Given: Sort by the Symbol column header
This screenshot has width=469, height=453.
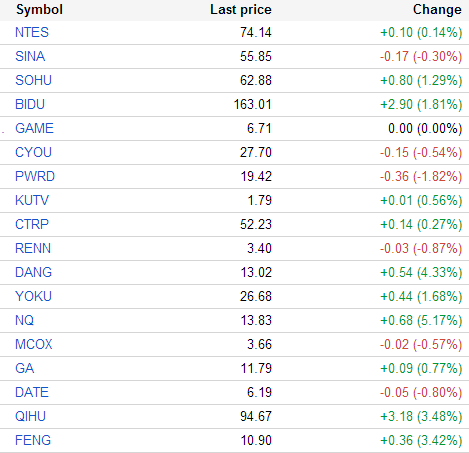Looking at the screenshot, I should pos(39,10).
